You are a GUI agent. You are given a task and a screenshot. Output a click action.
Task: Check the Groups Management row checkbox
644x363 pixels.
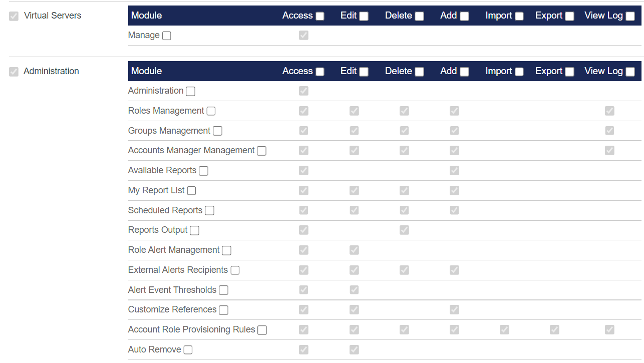(217, 131)
